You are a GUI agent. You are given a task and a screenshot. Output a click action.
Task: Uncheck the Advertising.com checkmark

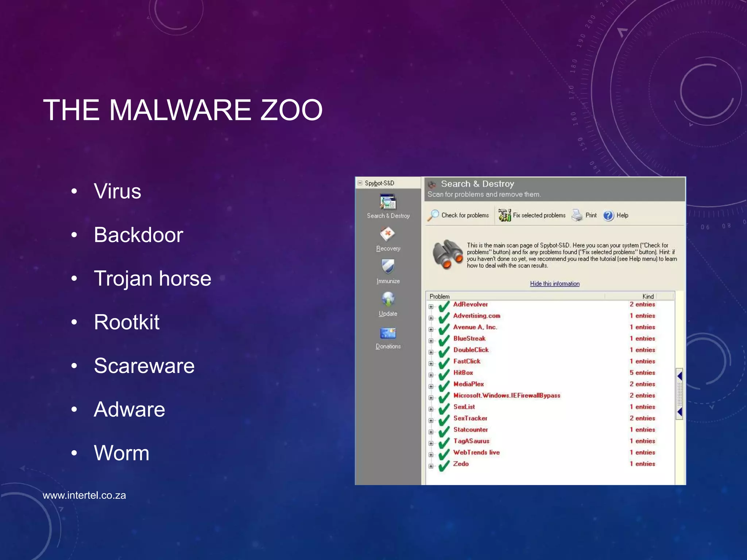(444, 318)
